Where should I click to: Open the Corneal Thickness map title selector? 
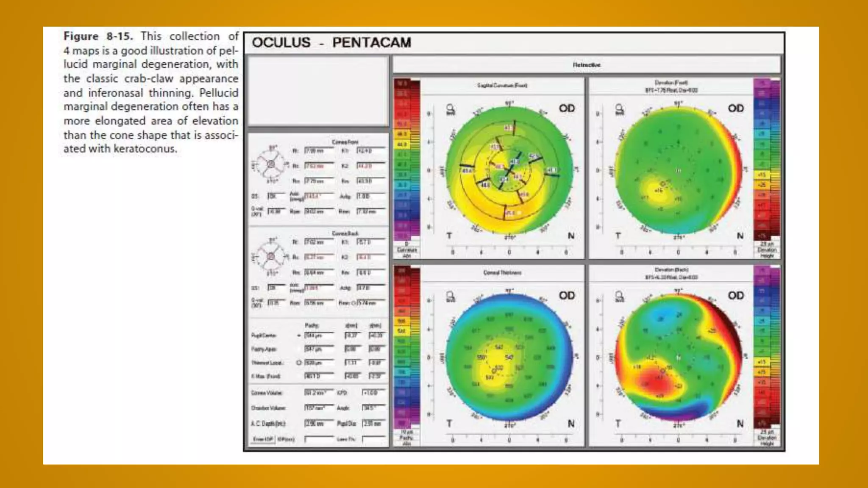tap(502, 273)
